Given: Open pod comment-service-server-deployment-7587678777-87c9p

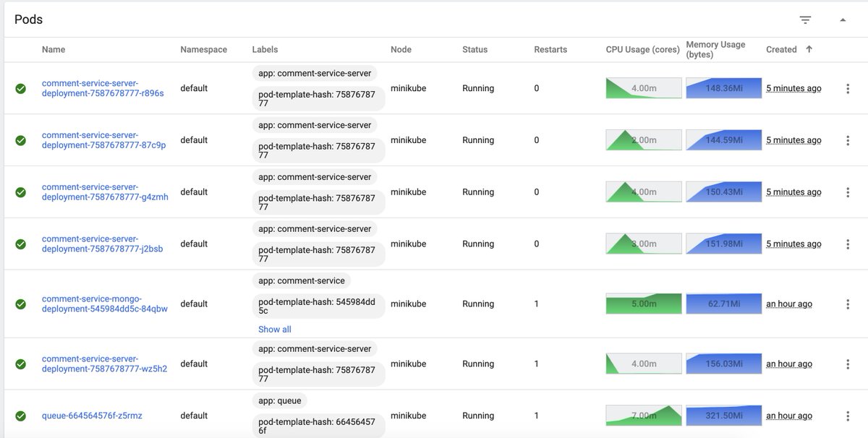Looking at the screenshot, I should (103, 140).
